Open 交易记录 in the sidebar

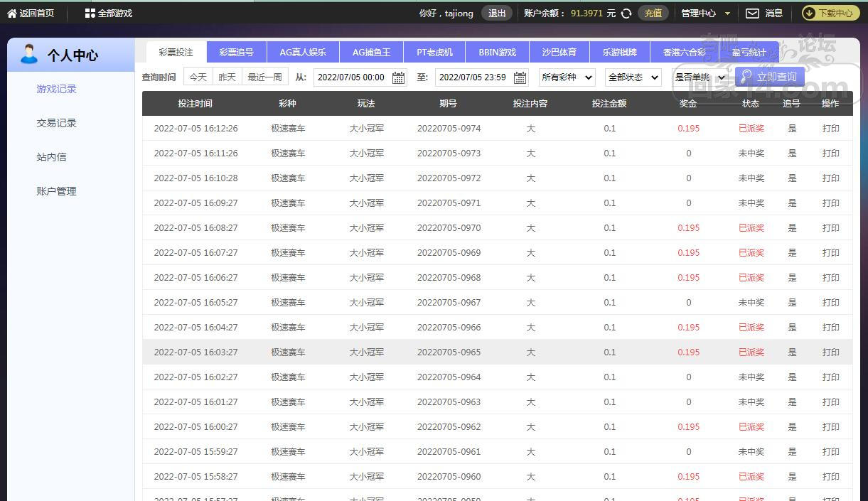click(57, 123)
